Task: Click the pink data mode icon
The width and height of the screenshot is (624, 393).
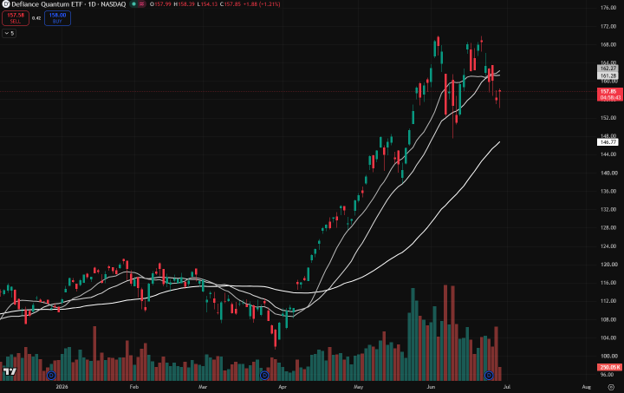Action: [142, 4]
